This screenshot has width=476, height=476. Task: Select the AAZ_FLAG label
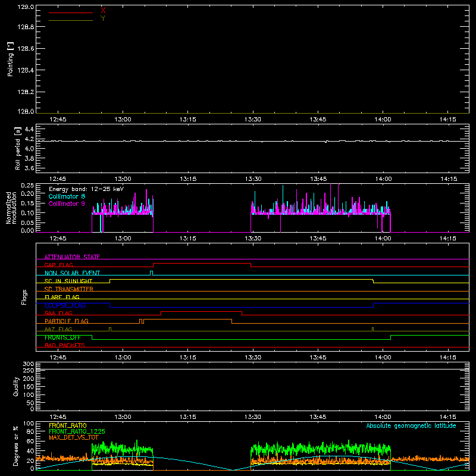click(x=58, y=329)
